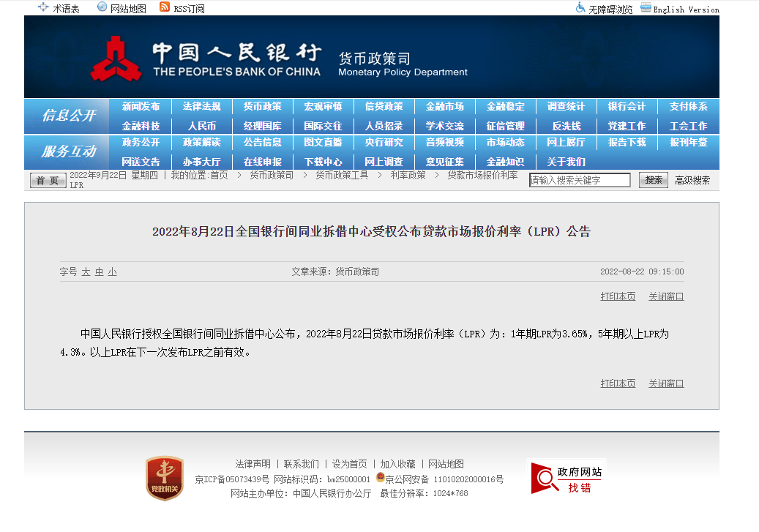The image size is (759, 532).
Task: Open the 征信管理 menu item
Action: (x=505, y=127)
